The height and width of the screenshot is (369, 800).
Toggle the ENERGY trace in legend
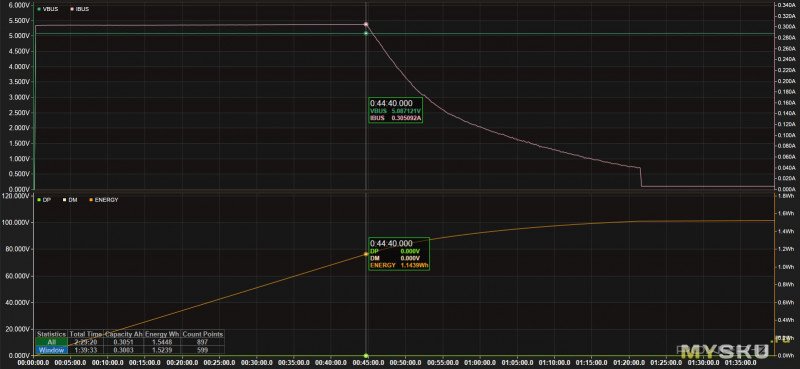104,200
